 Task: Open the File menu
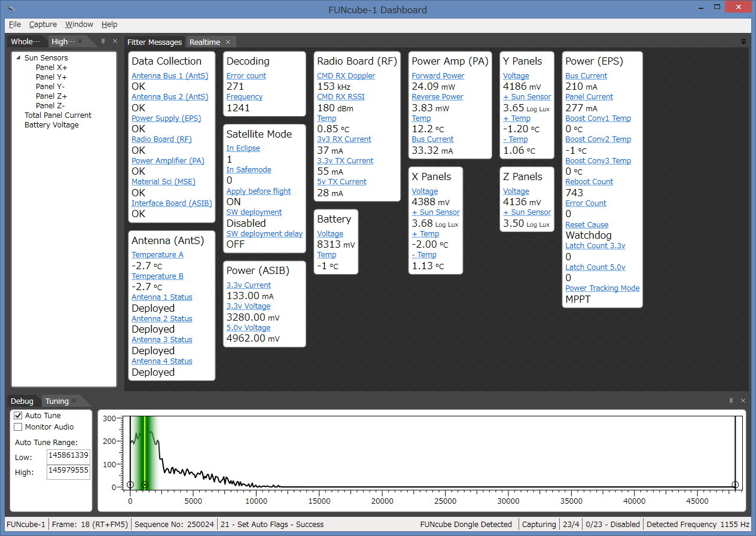[x=15, y=25]
